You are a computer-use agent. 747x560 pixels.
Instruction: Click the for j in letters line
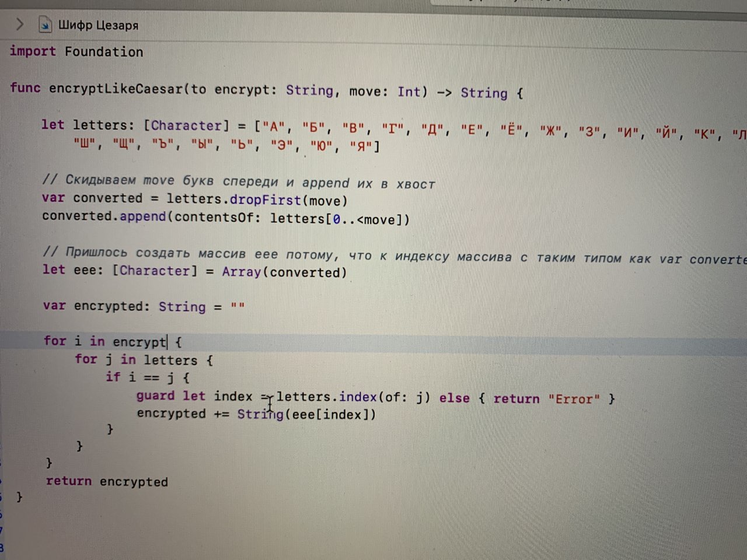pyautogui.click(x=144, y=359)
